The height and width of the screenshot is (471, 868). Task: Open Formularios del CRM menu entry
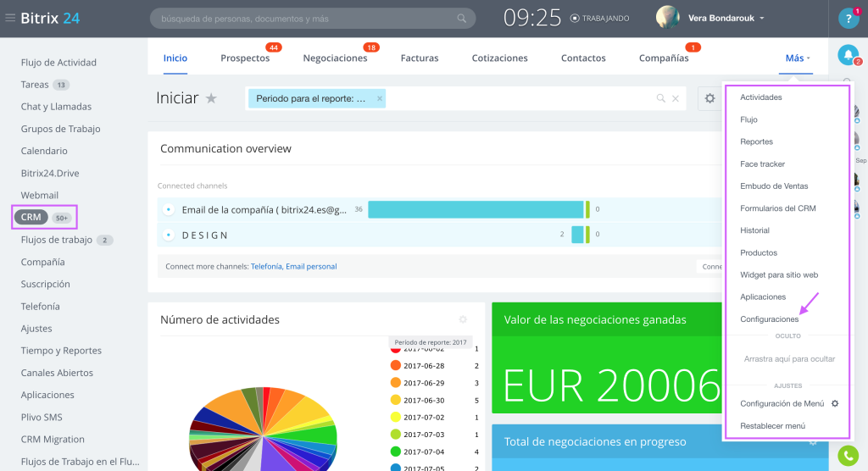click(778, 208)
